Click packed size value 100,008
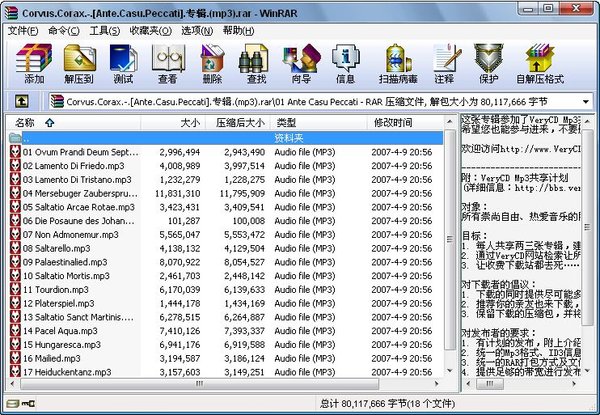Screen dimensions: 600x415 249,221
